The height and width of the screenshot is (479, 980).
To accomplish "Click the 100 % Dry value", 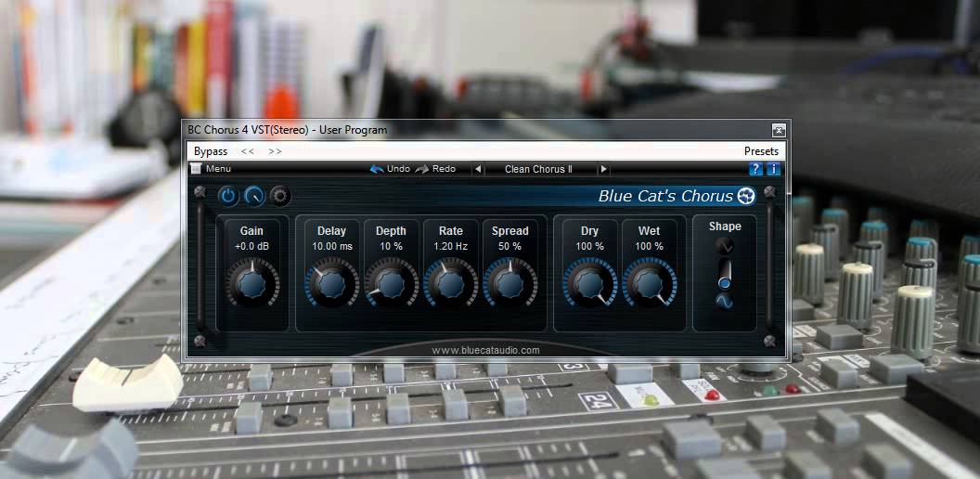I will 589,246.
